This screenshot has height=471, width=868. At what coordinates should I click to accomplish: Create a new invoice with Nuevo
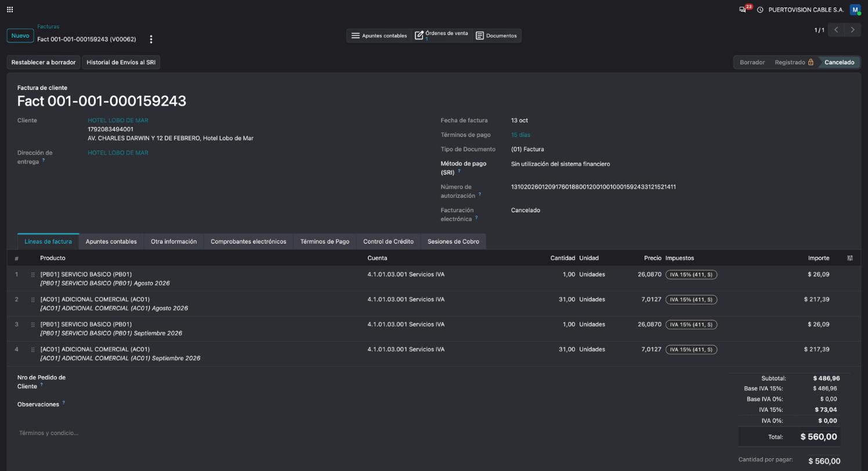[20, 36]
